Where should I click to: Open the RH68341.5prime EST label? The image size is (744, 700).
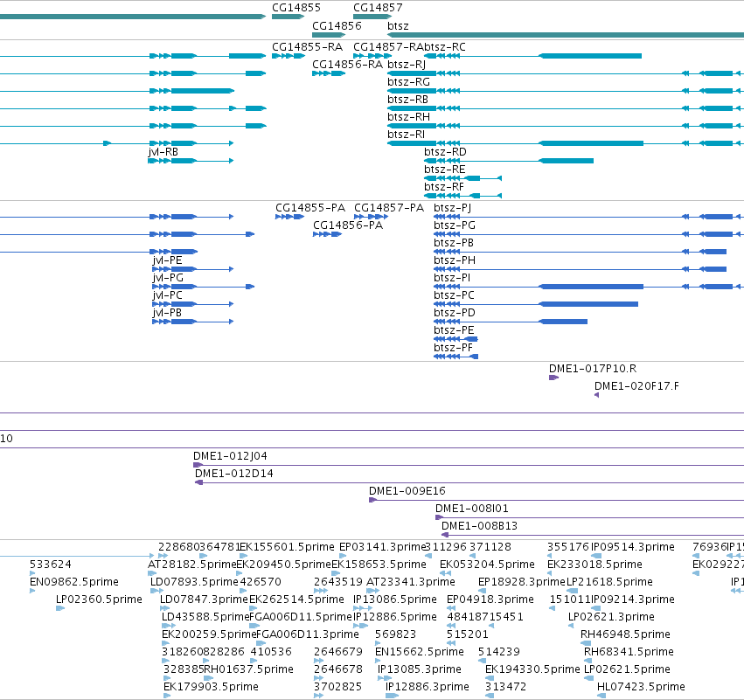coord(629,653)
